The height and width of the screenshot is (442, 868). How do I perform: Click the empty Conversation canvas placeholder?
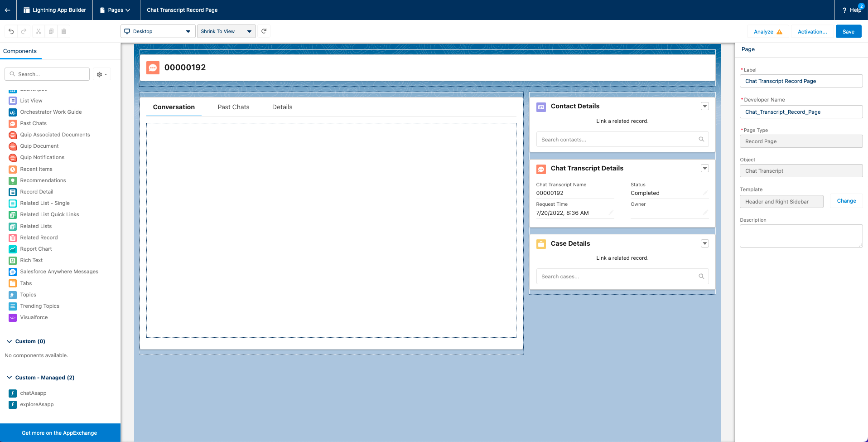coord(331,230)
